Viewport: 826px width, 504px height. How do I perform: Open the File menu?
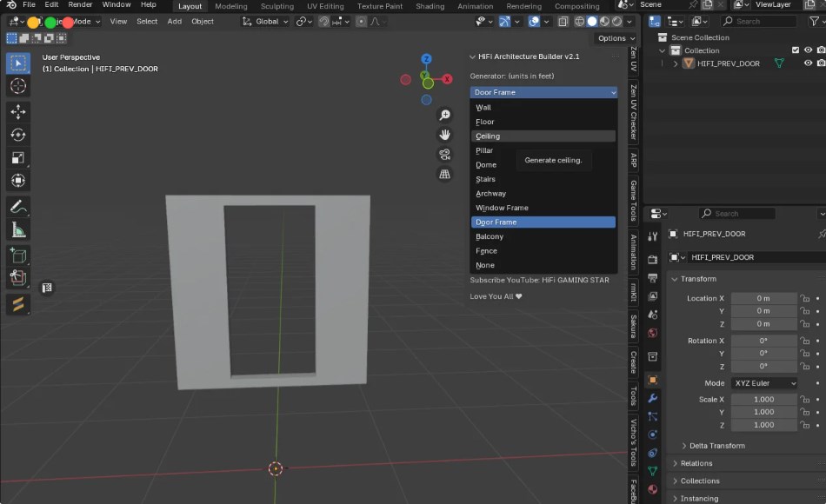[x=29, y=4]
